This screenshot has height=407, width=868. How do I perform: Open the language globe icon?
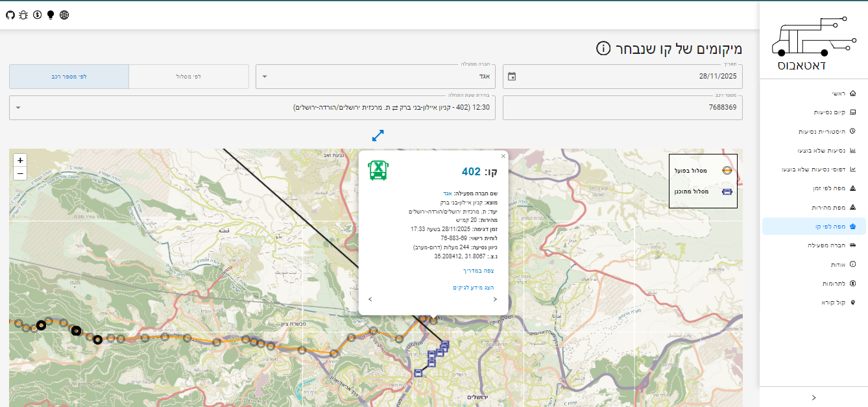tap(64, 14)
